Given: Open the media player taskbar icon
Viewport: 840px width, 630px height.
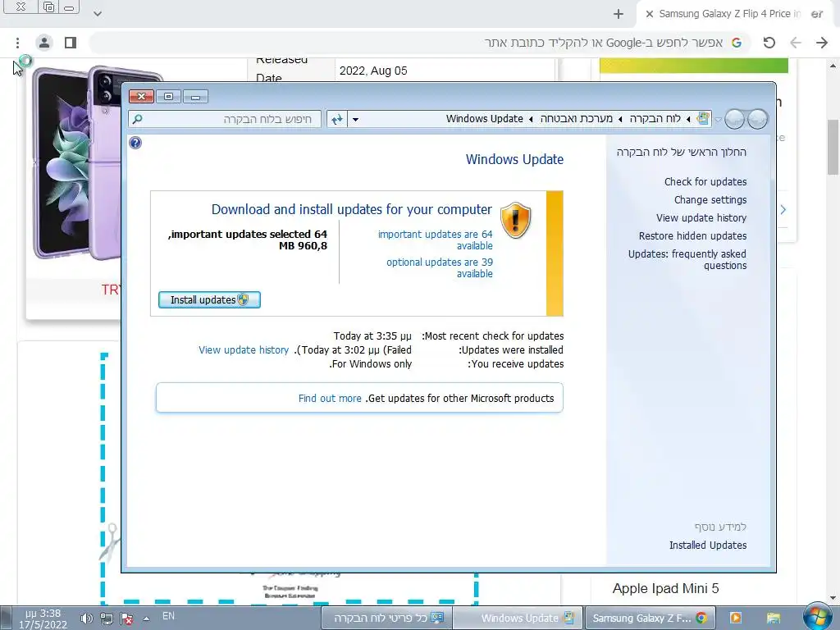Looking at the screenshot, I should 736,619.
